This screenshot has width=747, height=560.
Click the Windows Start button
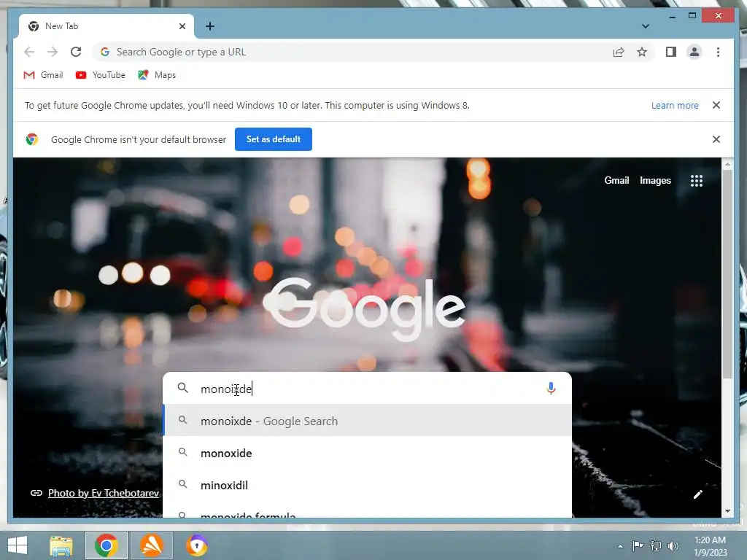pos(18,545)
